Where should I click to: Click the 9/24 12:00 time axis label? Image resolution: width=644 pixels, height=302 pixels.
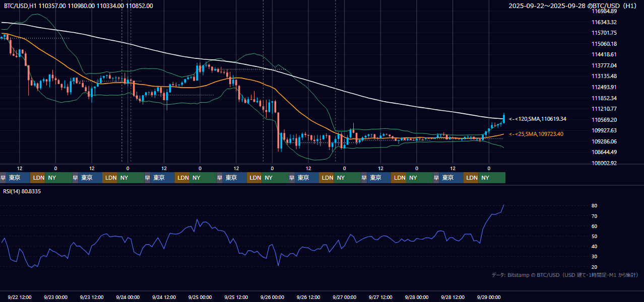point(164,297)
